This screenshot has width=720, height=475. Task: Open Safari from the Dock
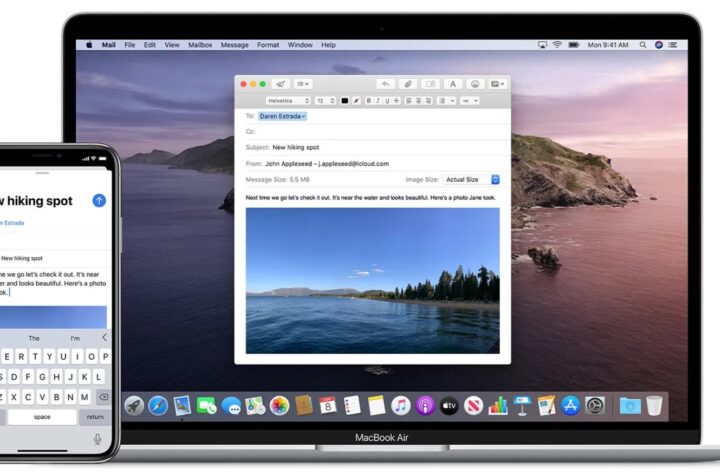[158, 405]
